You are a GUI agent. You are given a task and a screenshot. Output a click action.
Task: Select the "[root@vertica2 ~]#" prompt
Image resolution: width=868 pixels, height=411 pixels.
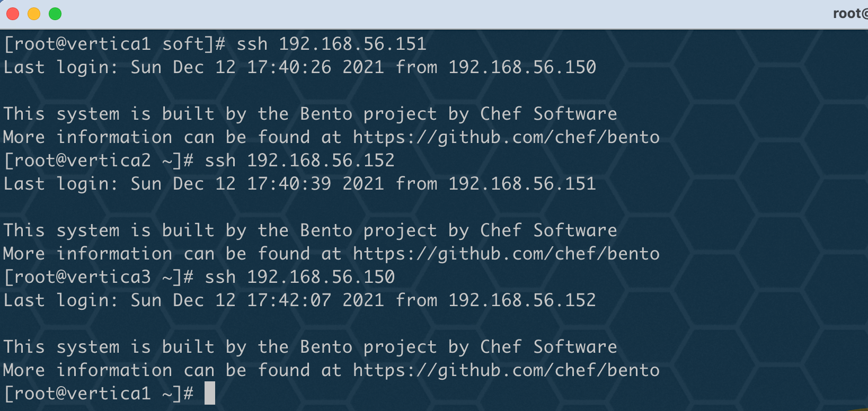(x=99, y=160)
